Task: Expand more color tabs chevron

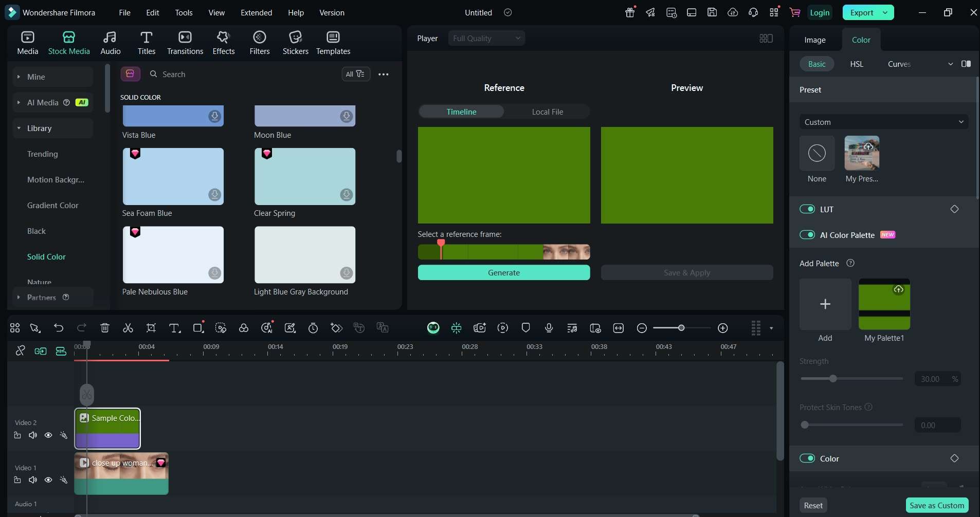Action: pyautogui.click(x=950, y=64)
